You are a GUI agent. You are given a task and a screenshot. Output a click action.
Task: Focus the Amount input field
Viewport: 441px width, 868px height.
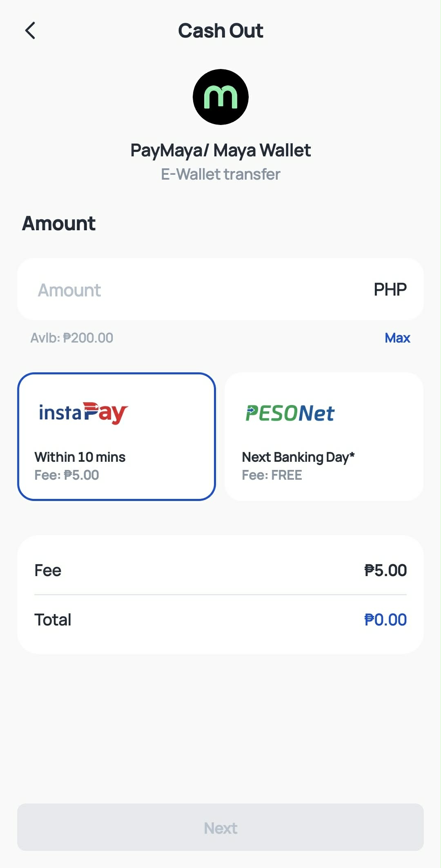[x=220, y=289]
